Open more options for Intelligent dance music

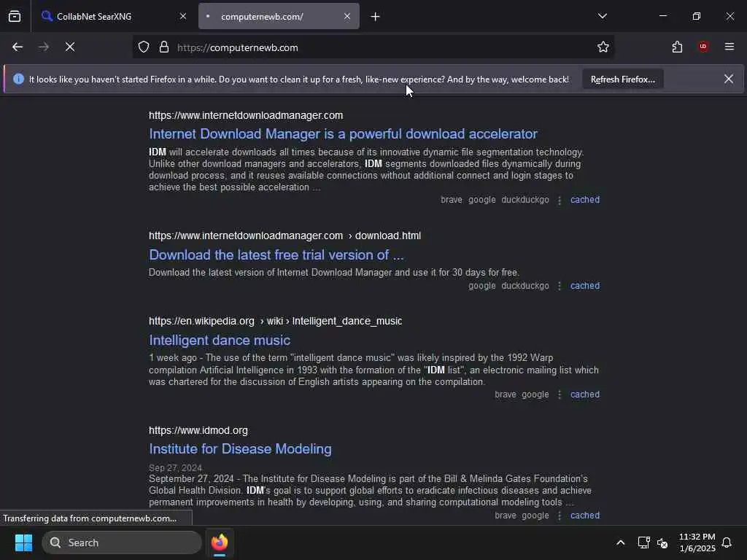560,394
